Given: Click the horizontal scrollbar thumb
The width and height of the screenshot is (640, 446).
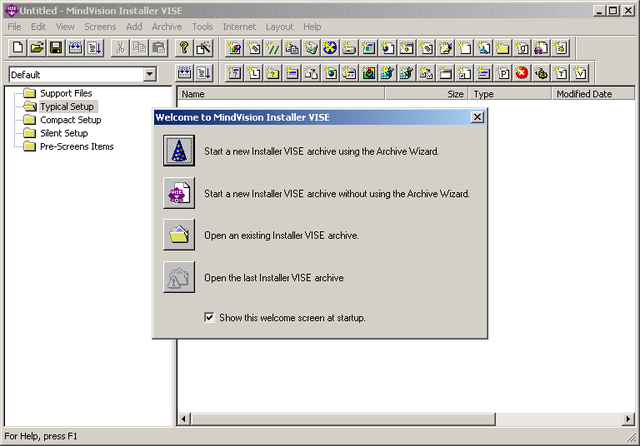Looking at the screenshot, I should tap(343, 419).
